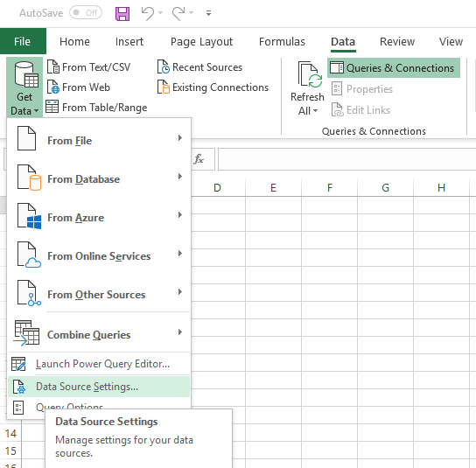Click the Redo arrow icon
Screen dimensions: 476x468
pyautogui.click(x=178, y=13)
